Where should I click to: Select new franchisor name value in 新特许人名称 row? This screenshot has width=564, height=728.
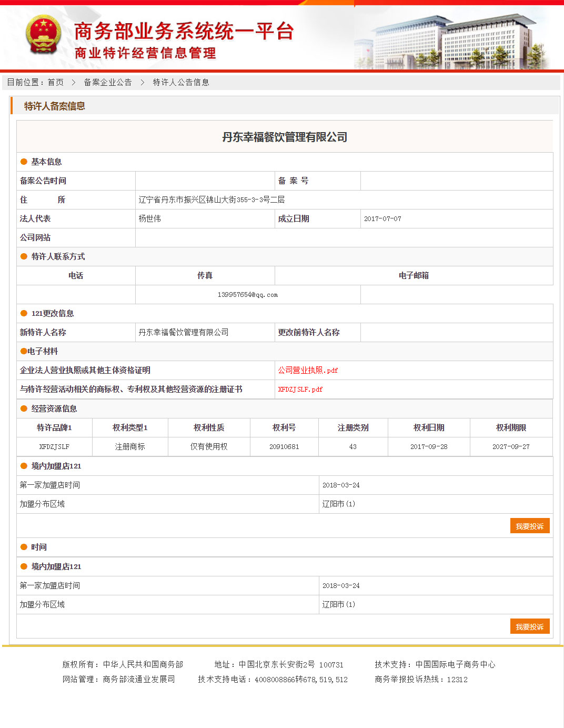[184, 332]
